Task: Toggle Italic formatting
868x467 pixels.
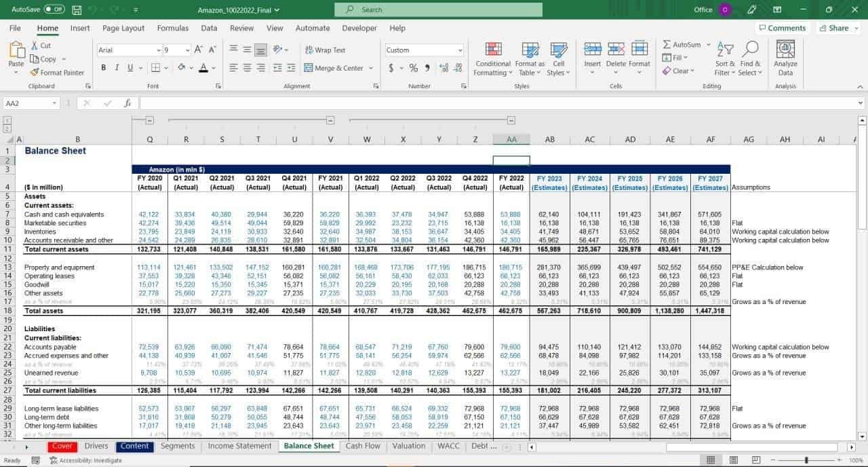Action: click(116, 67)
